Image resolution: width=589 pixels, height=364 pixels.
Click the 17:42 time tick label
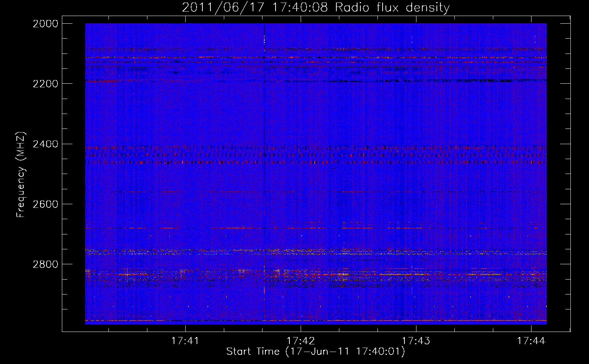pos(301,341)
